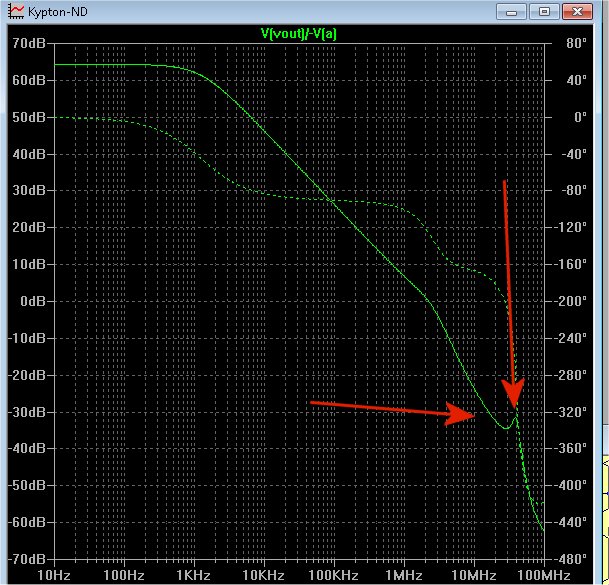The width and height of the screenshot is (609, 585).
Task: Click the -480° phase axis label
Action: (570, 559)
